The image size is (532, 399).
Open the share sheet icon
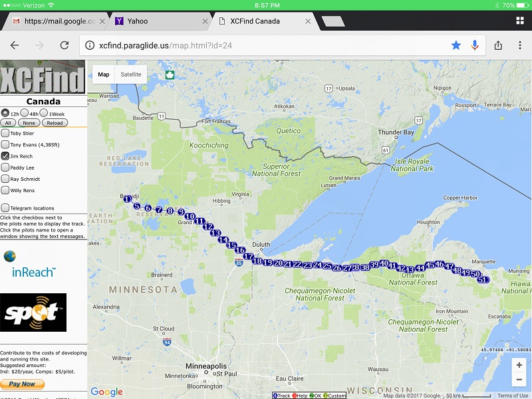pos(498,45)
